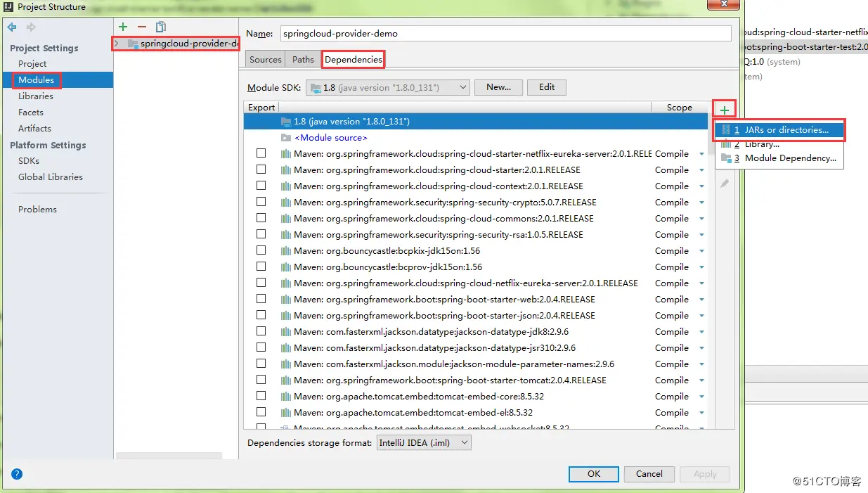Toggle export for spring-cloud-commons:2.0.1.RELEASE

[261, 218]
